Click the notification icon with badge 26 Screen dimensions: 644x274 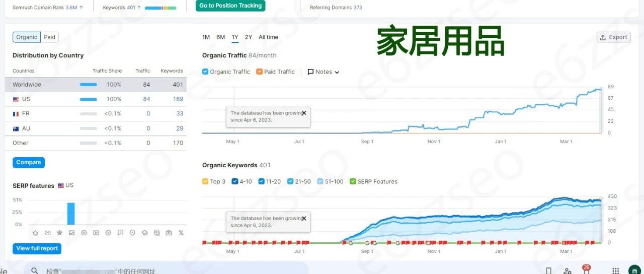[586, 269]
